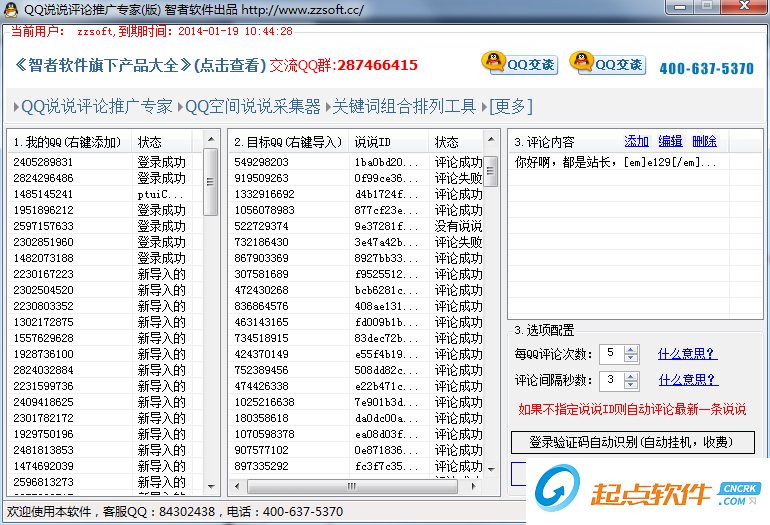Select my QQ row 2409418625

[x=105, y=402]
